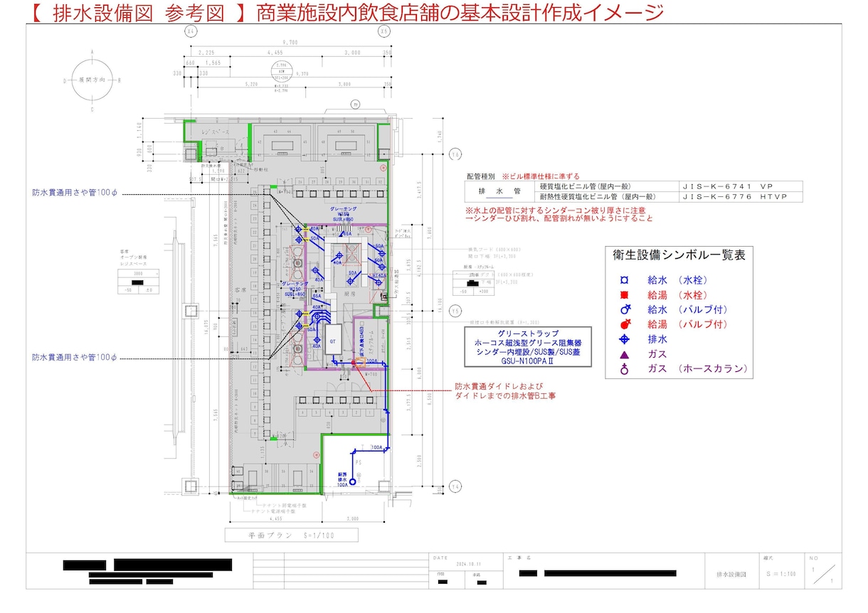Click the purple ガス triangle symbol

pyautogui.click(x=625, y=354)
